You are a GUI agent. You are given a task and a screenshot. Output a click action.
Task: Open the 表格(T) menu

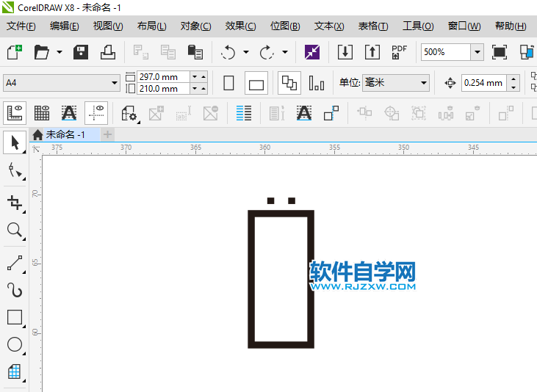[373, 26]
